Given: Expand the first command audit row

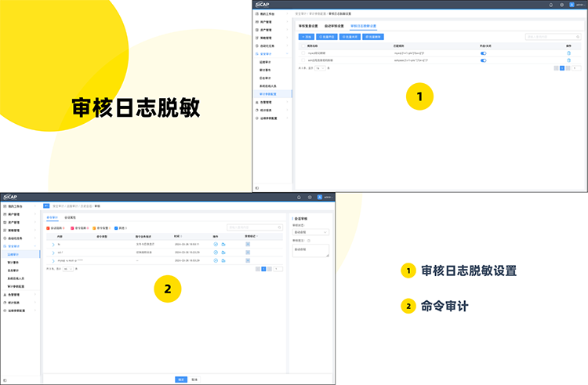Looking at the screenshot, I should point(53,244).
